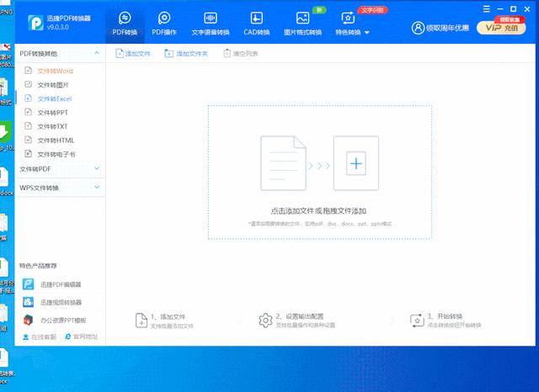Open the 迅捷PDF编辑器 recommendation

pos(60,284)
